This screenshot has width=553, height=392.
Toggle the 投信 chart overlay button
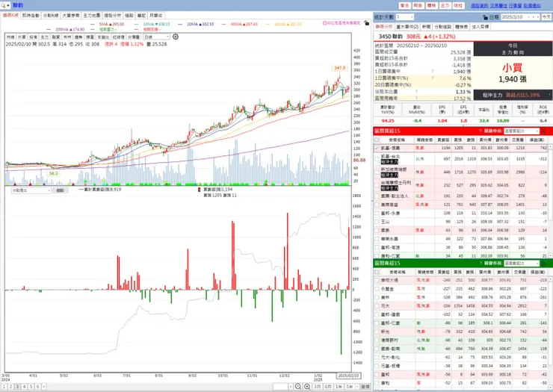point(33,37)
